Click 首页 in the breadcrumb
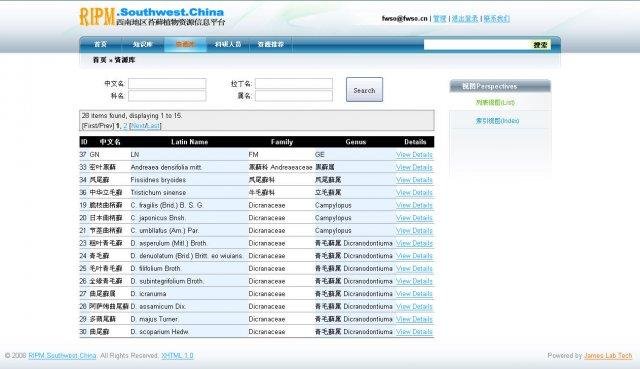The width and height of the screenshot is (640, 369). [x=99, y=60]
